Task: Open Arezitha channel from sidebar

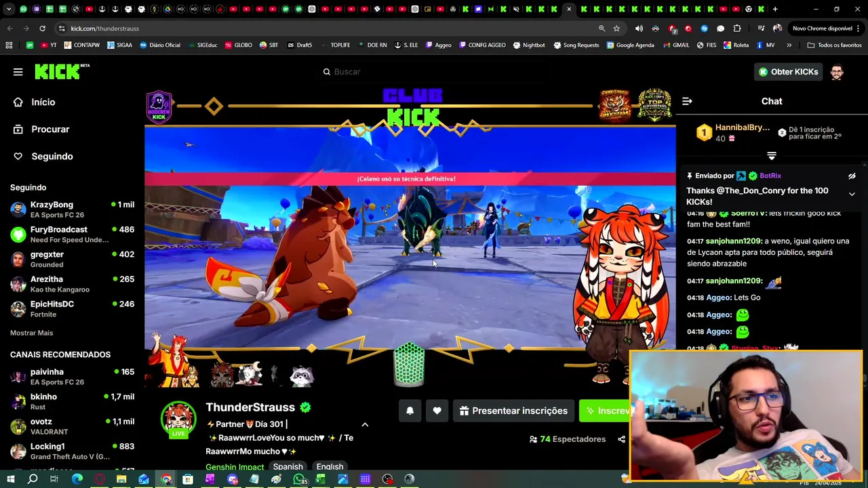Action: pos(72,284)
